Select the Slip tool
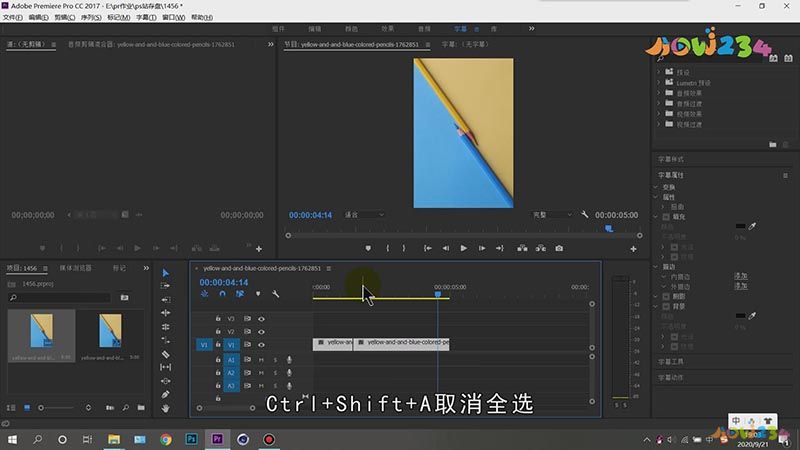Image resolution: width=800 pixels, height=450 pixels. (x=165, y=367)
